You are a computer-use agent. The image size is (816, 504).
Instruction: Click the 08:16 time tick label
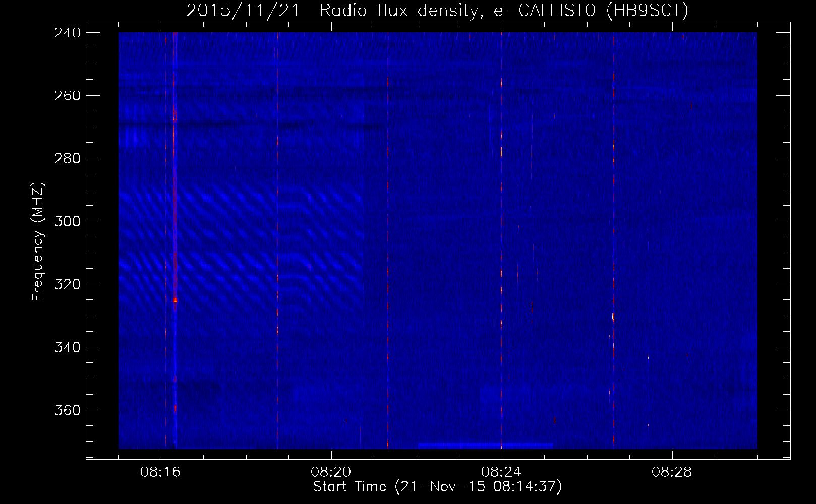point(161,473)
